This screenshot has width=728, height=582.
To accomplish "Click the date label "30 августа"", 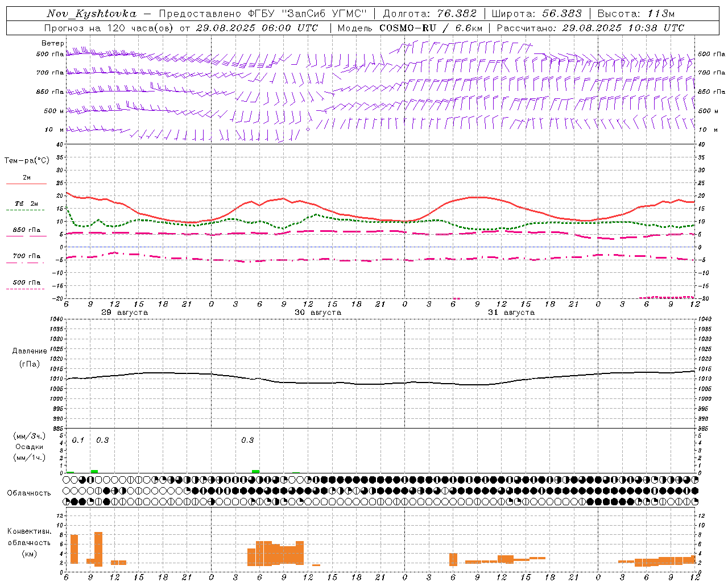I will [318, 313].
